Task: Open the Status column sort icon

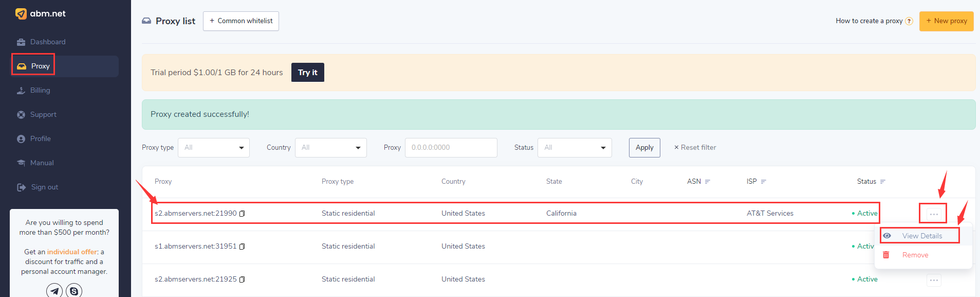Action: [883, 182]
